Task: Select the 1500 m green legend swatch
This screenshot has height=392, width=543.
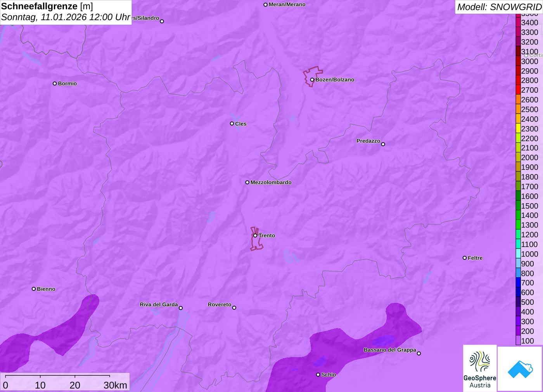Action: (x=518, y=205)
